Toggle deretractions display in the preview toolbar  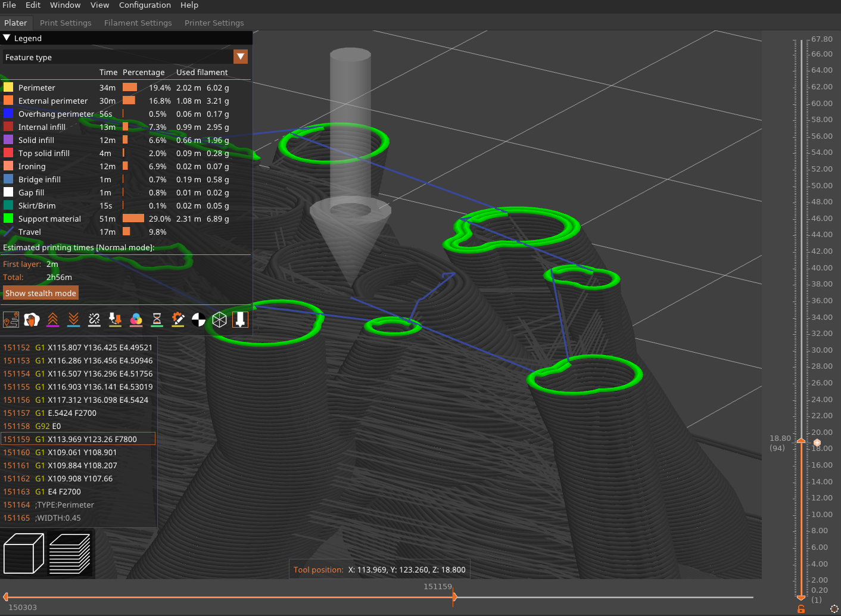click(73, 319)
